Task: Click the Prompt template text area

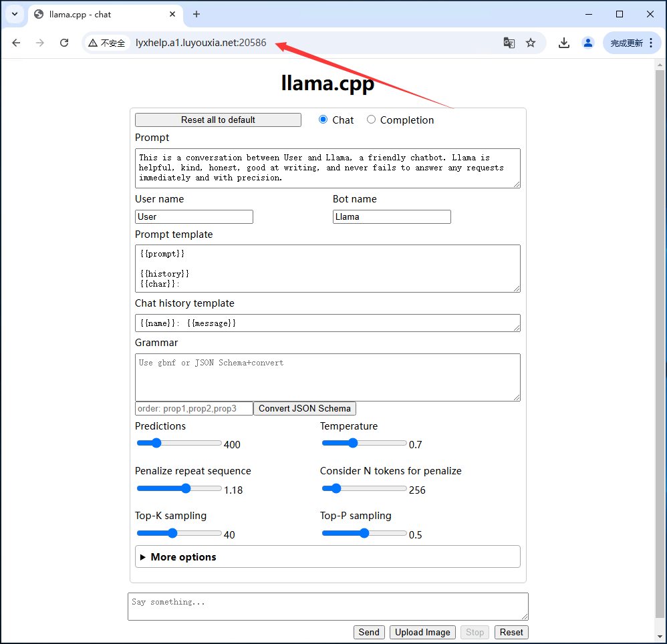Action: click(x=327, y=269)
